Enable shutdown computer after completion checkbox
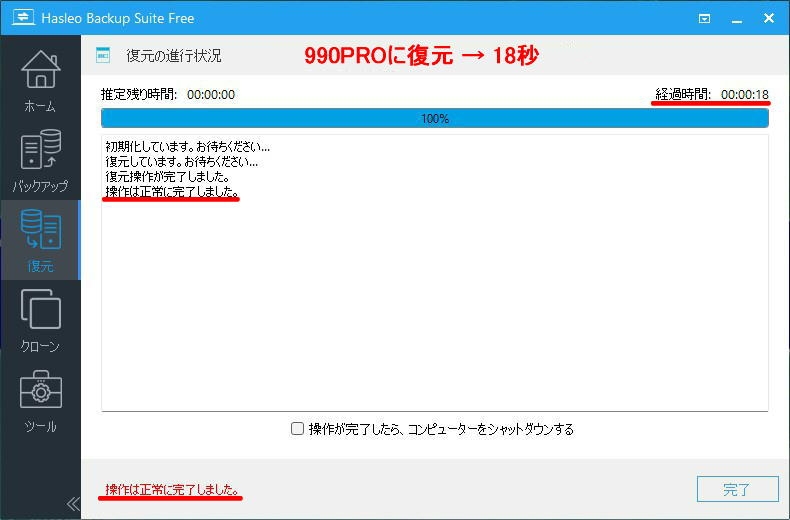Screen dimensions: 790x520 pos(297,429)
